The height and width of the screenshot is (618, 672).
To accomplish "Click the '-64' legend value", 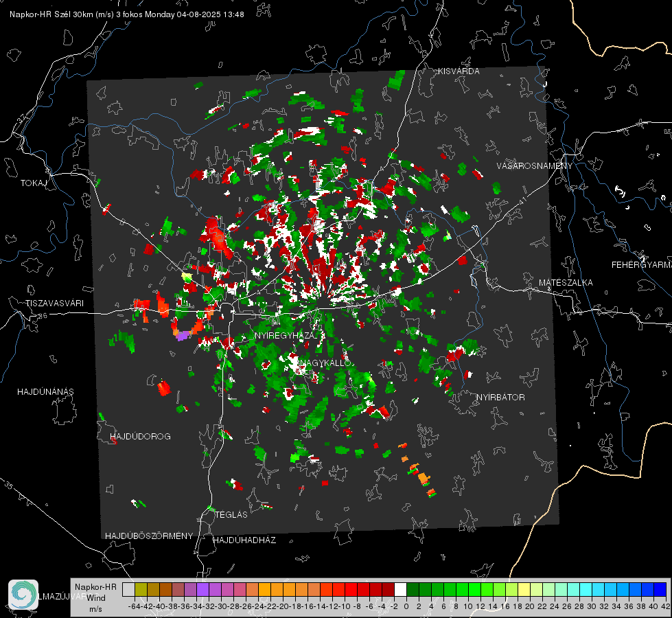I will tap(135, 606).
